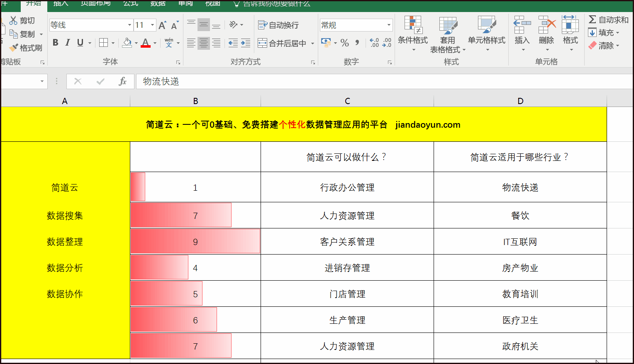
Task: Switch to the 公式 ribbon tab
Action: pyautogui.click(x=131, y=4)
